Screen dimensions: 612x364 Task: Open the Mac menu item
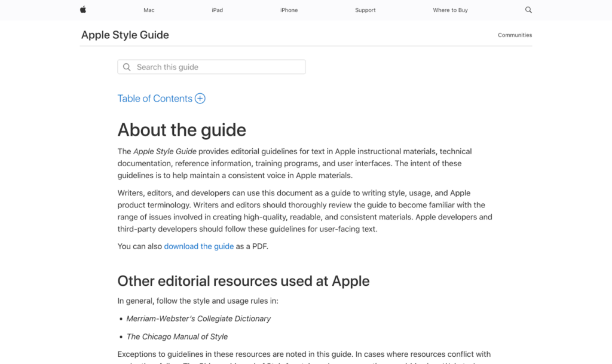tap(148, 10)
